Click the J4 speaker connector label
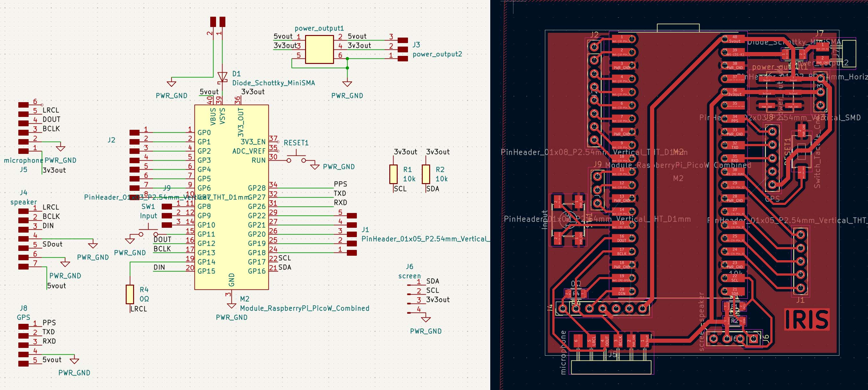 coord(23,193)
